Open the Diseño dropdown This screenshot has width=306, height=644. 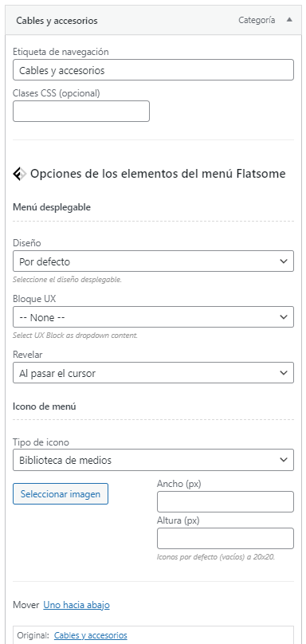(x=153, y=261)
